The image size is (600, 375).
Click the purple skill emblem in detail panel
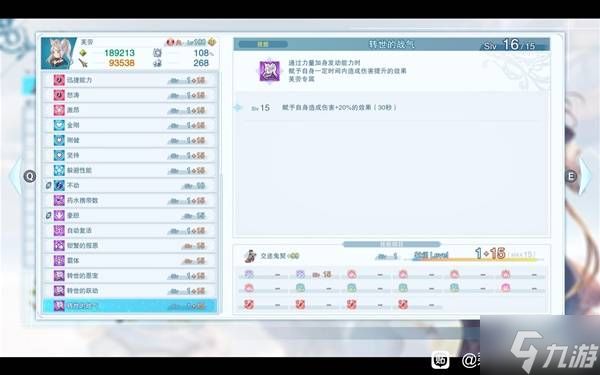click(x=270, y=71)
